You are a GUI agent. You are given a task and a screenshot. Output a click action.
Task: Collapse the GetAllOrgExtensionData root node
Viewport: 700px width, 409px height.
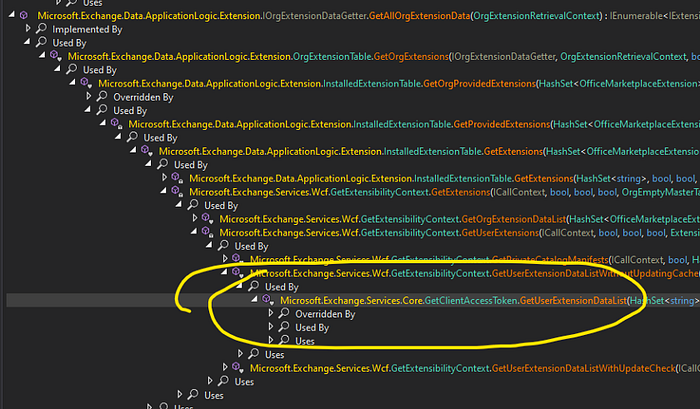pos(11,15)
